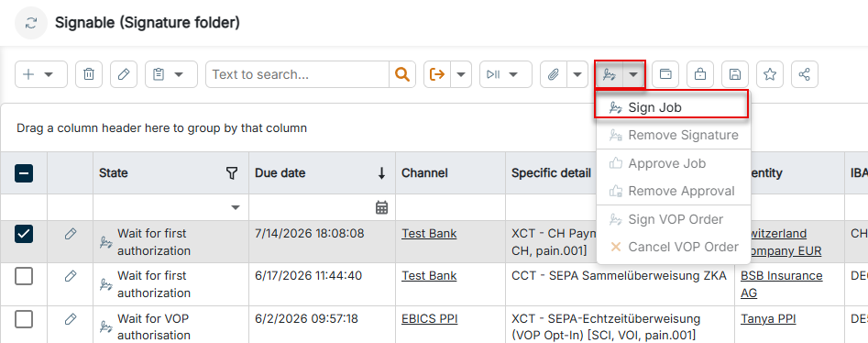Click the star favorite icon
The image size is (868, 343).
[x=770, y=74]
